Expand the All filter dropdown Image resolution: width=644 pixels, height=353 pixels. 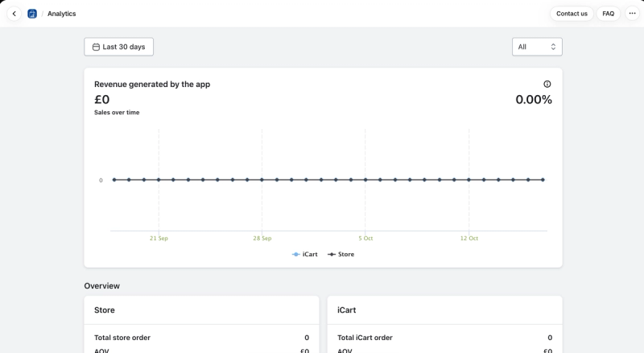[x=537, y=47]
